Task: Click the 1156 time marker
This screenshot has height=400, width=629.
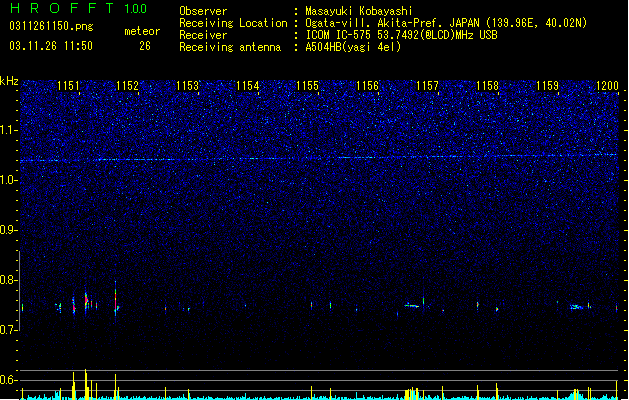Action: 367,86
